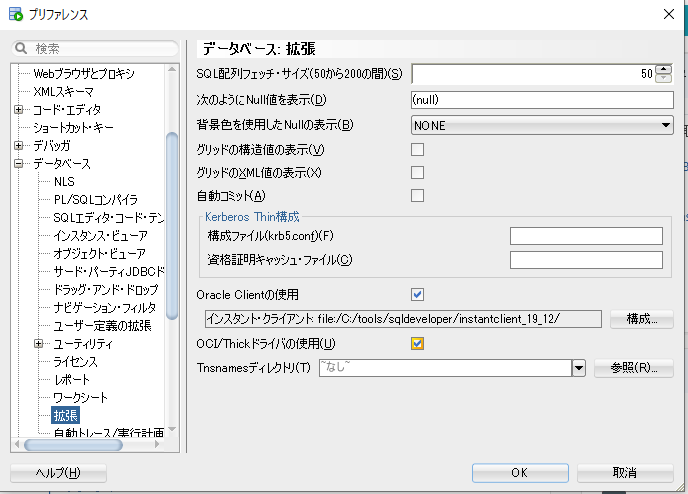The height and width of the screenshot is (494, 688).
Task: Expand the コード・エディタ tree node
Action: tap(19, 110)
